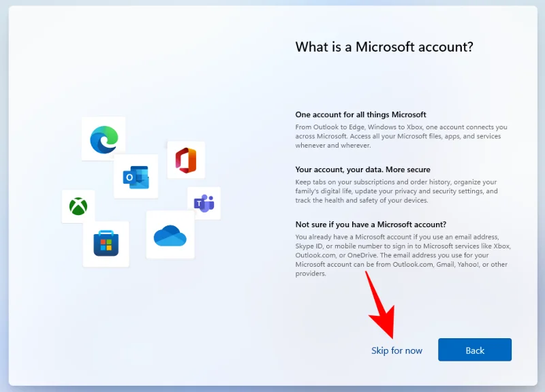Select the OneDrive cloud icon
The image size is (545, 392).
[x=170, y=236]
